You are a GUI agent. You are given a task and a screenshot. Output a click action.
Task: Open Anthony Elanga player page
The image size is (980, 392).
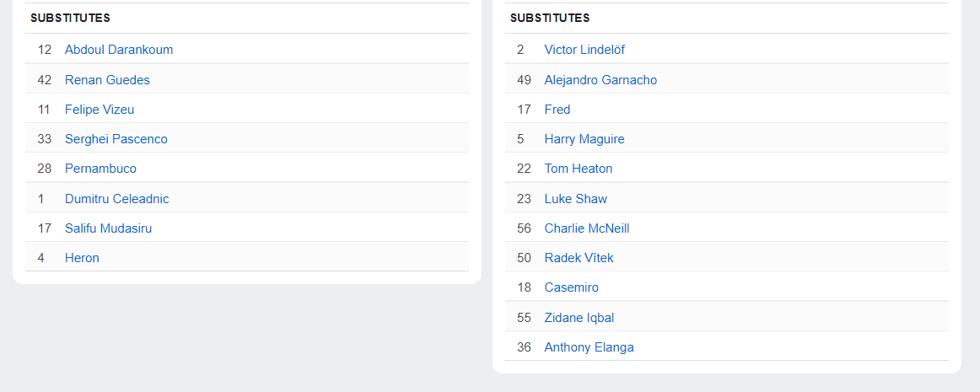(x=590, y=347)
